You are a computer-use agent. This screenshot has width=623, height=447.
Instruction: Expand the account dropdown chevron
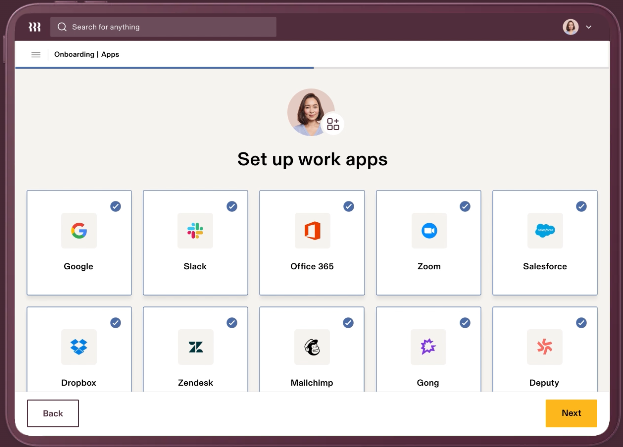(589, 27)
